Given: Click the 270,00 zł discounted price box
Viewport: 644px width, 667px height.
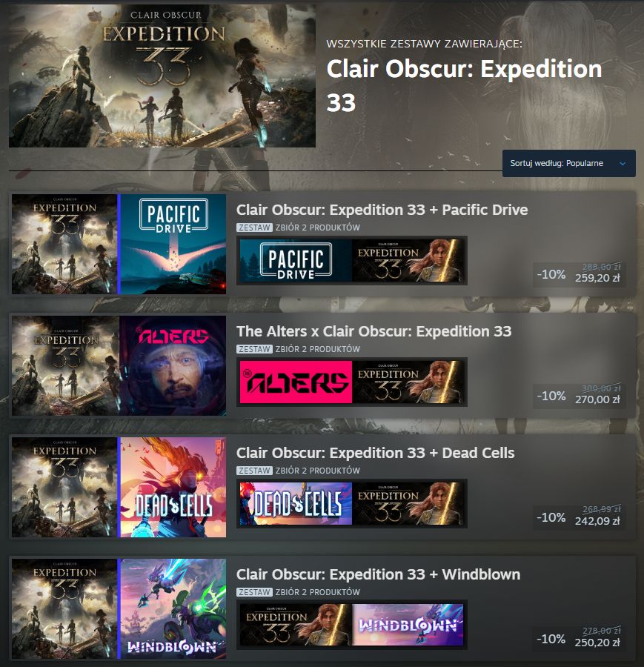Looking at the screenshot, I should click(x=579, y=396).
